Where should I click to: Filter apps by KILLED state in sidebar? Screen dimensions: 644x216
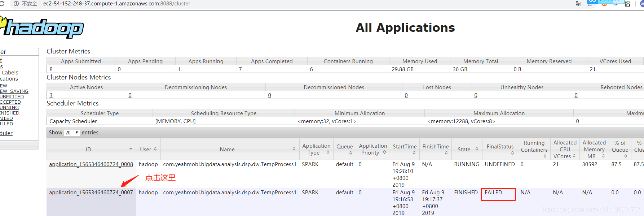pyautogui.click(x=6, y=124)
